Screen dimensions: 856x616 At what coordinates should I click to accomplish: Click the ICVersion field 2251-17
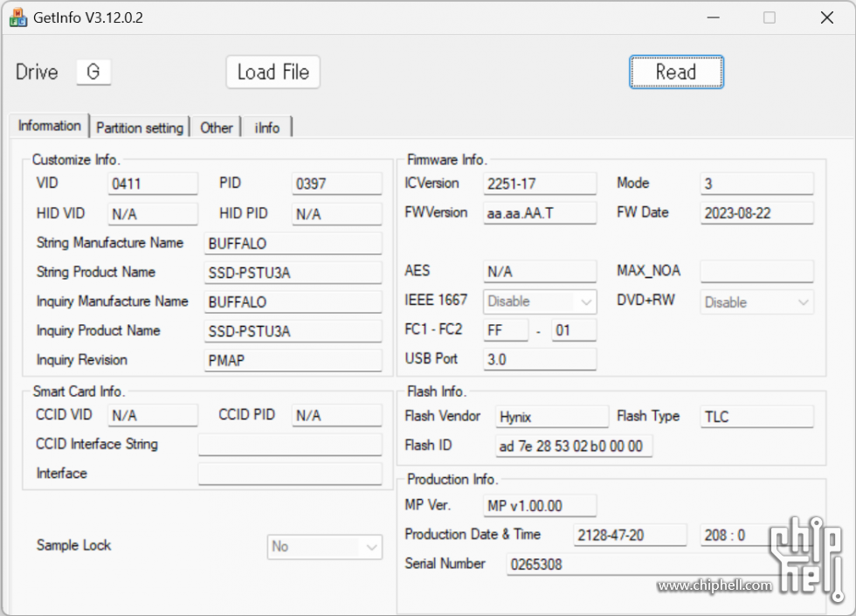click(x=540, y=183)
